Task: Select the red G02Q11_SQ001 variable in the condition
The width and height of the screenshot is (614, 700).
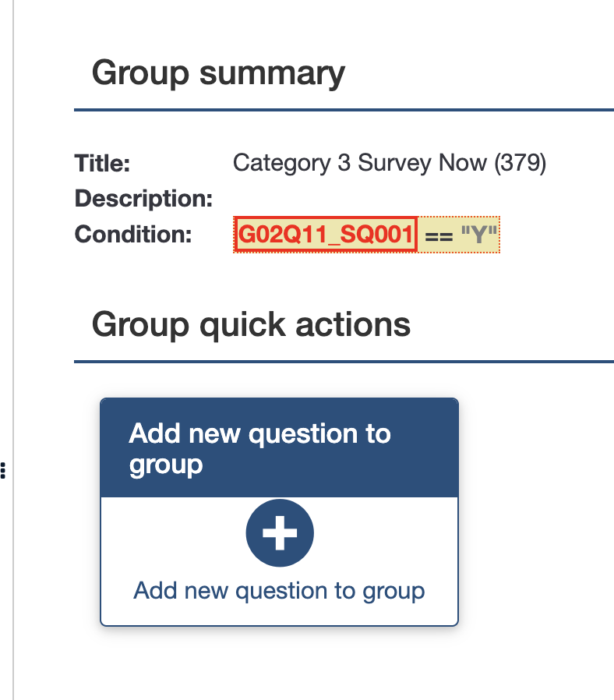Action: [x=326, y=235]
